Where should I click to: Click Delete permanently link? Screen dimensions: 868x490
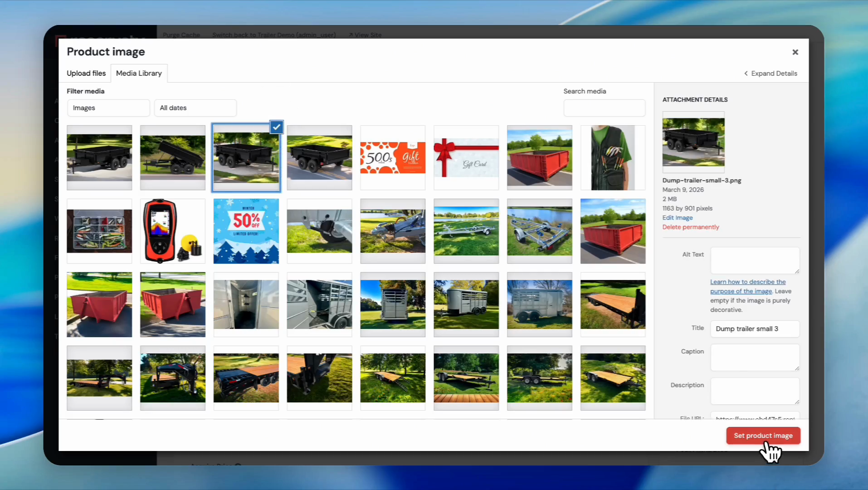[691, 227]
